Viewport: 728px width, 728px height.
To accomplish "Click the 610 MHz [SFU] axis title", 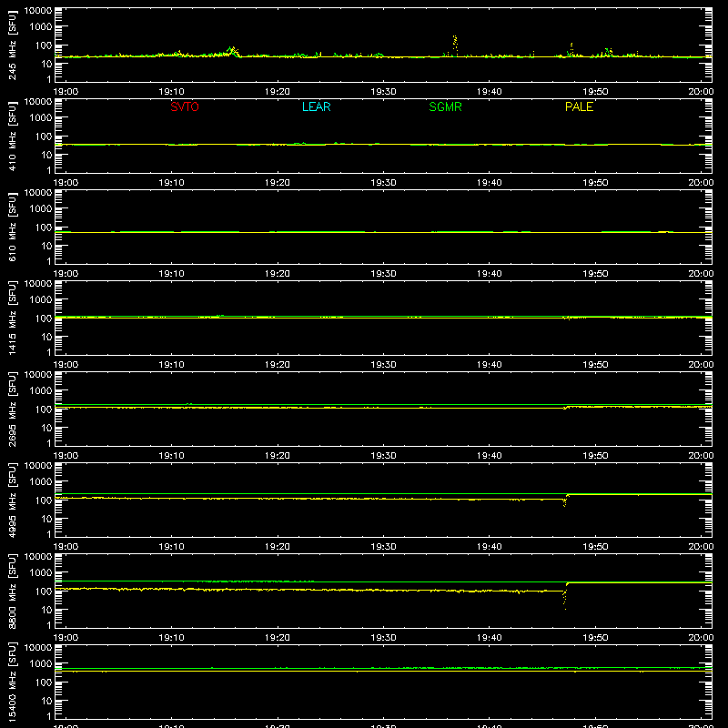I will coord(13,227).
